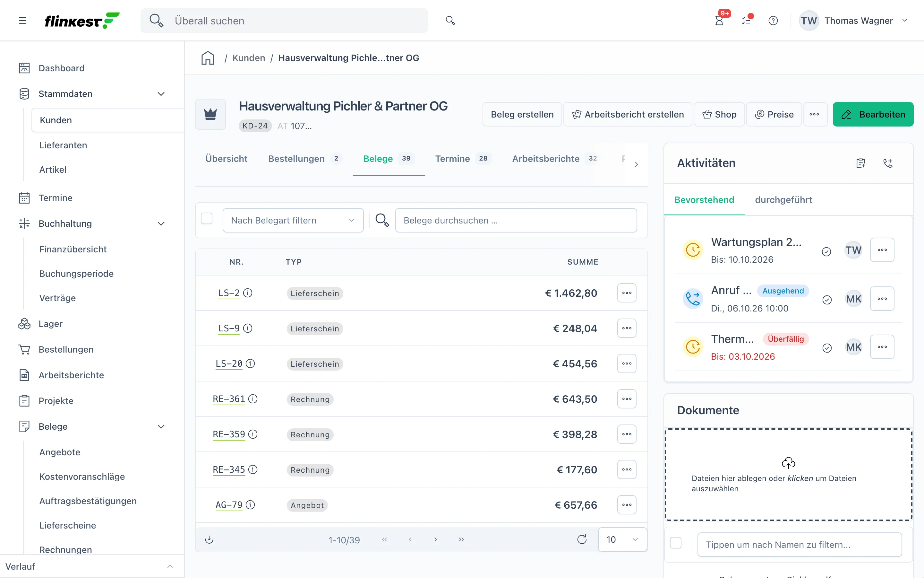Collapse the Belege sidebar section
This screenshot has height=578, width=924.
(161, 427)
